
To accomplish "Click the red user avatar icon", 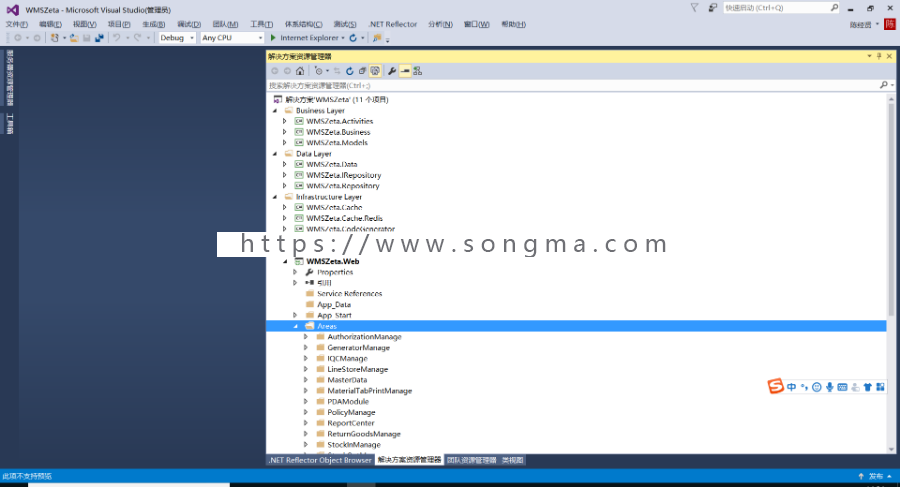I will [890, 24].
